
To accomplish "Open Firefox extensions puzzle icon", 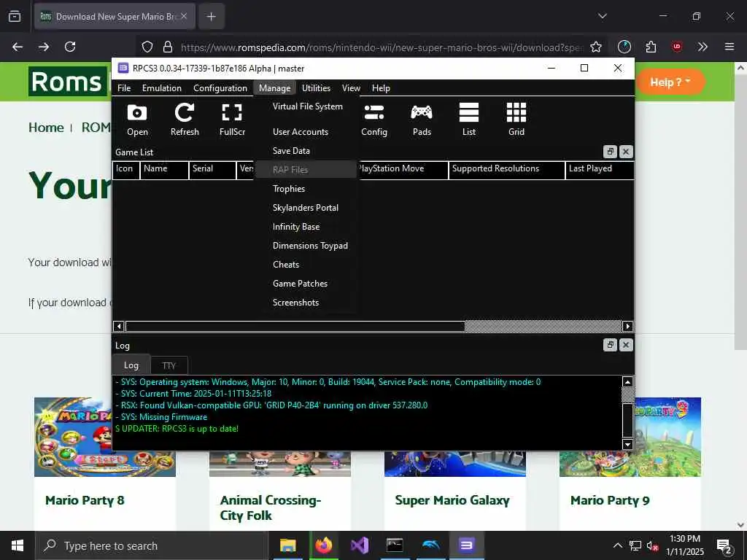I will [x=651, y=47].
